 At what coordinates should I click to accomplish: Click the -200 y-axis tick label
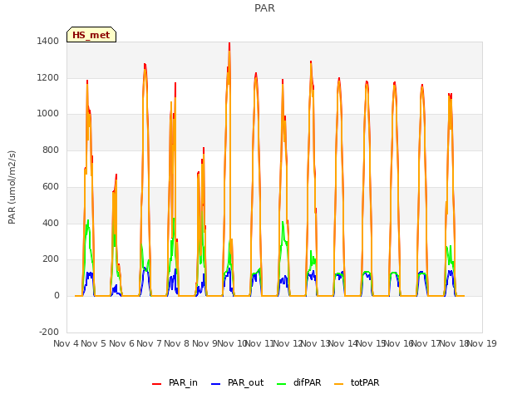point(49,332)
